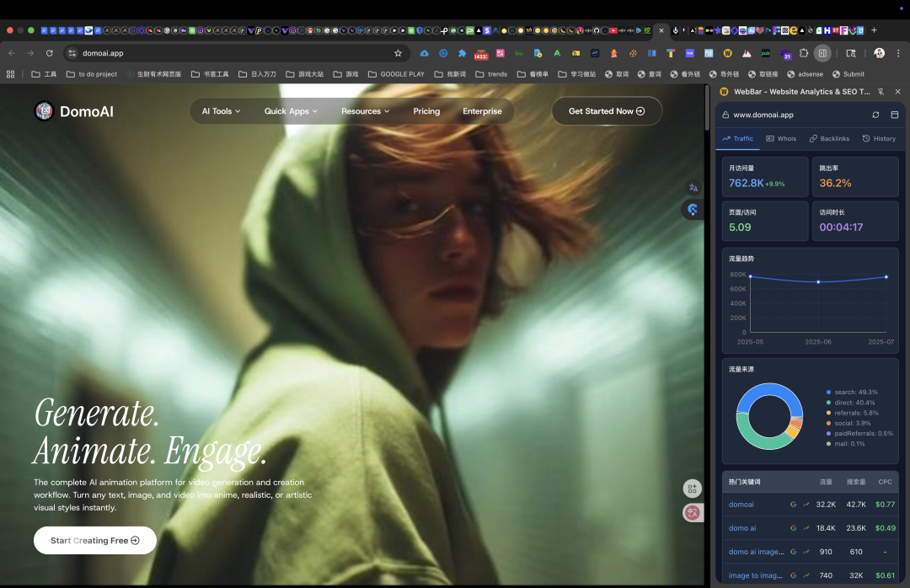Image resolution: width=910 pixels, height=588 pixels.
Task: Click the 762.8K monthly visits value
Action: click(x=746, y=183)
